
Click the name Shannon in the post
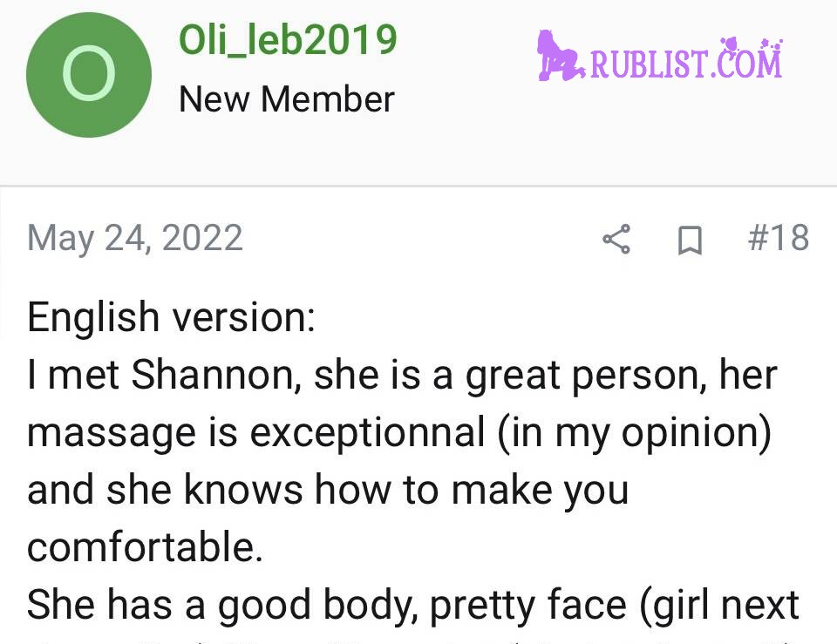(213, 375)
